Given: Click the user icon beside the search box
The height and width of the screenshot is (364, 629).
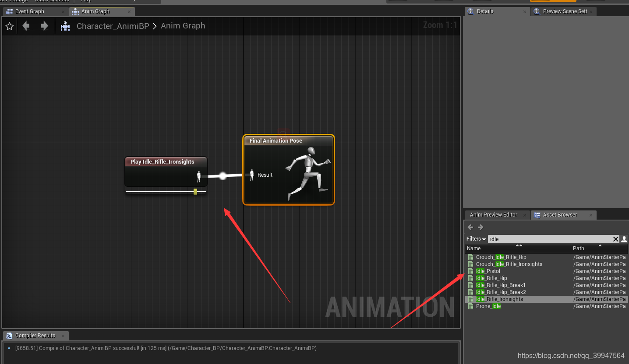Looking at the screenshot, I should [624, 239].
